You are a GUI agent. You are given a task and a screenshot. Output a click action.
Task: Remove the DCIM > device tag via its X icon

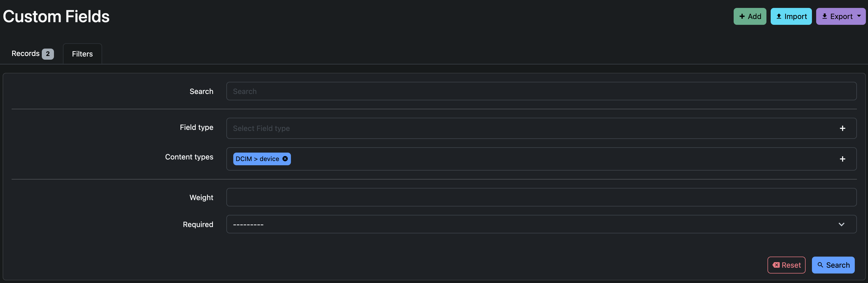(285, 159)
